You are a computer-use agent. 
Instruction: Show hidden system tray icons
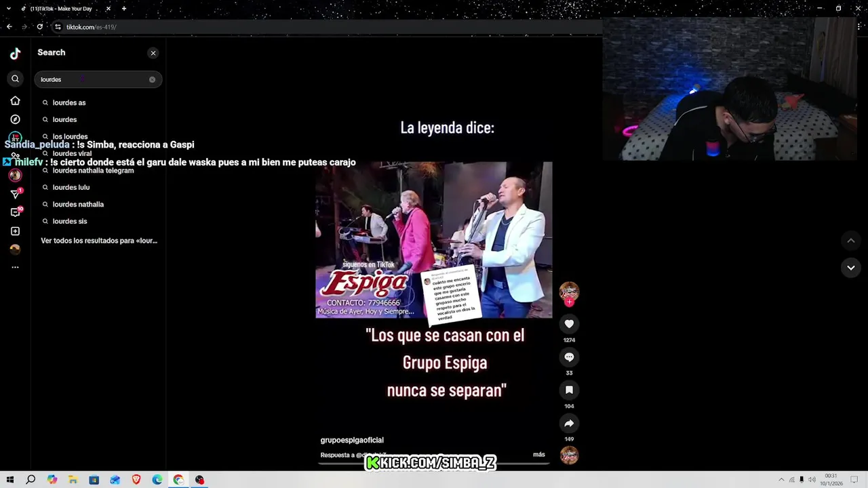(x=781, y=480)
